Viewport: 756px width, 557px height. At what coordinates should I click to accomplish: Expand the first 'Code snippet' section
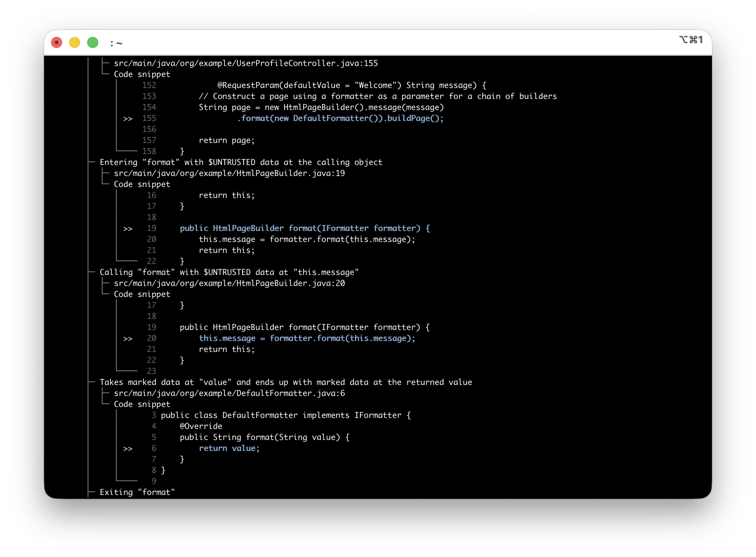tap(142, 74)
